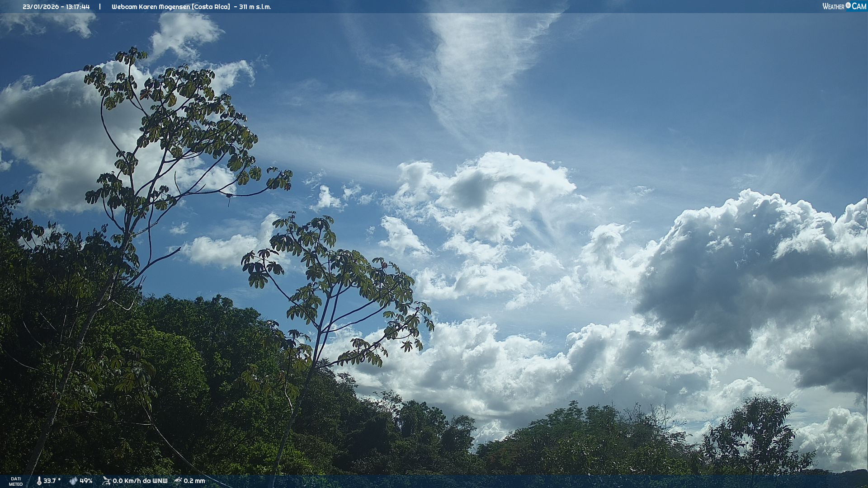The height and width of the screenshot is (488, 868).
Task: Click the WNW wind direction text
Action: tap(160, 481)
